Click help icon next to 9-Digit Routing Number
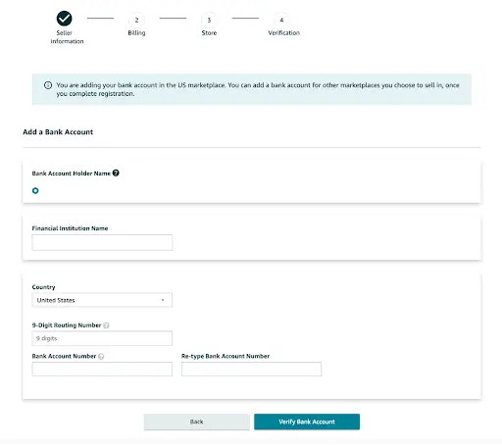Image resolution: width=502 pixels, height=448 pixels. point(106,325)
